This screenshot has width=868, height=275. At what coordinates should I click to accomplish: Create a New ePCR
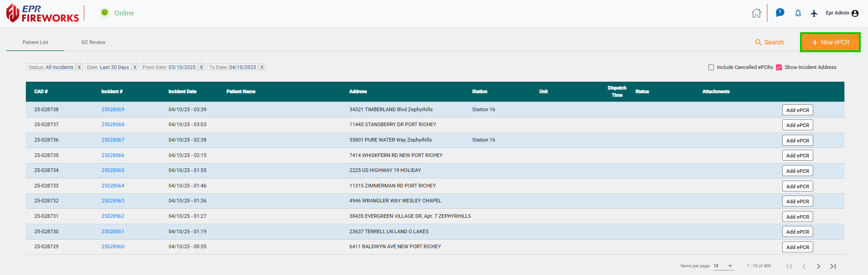pos(830,42)
